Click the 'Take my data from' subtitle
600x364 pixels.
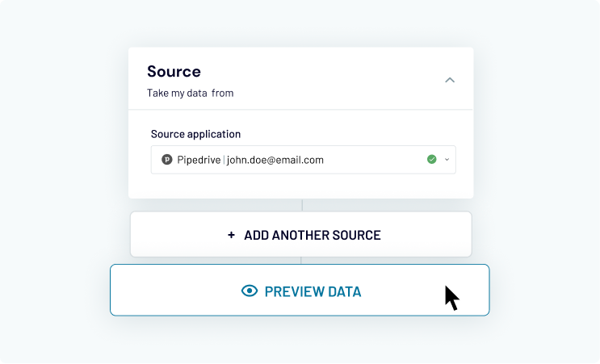pyautogui.click(x=190, y=93)
